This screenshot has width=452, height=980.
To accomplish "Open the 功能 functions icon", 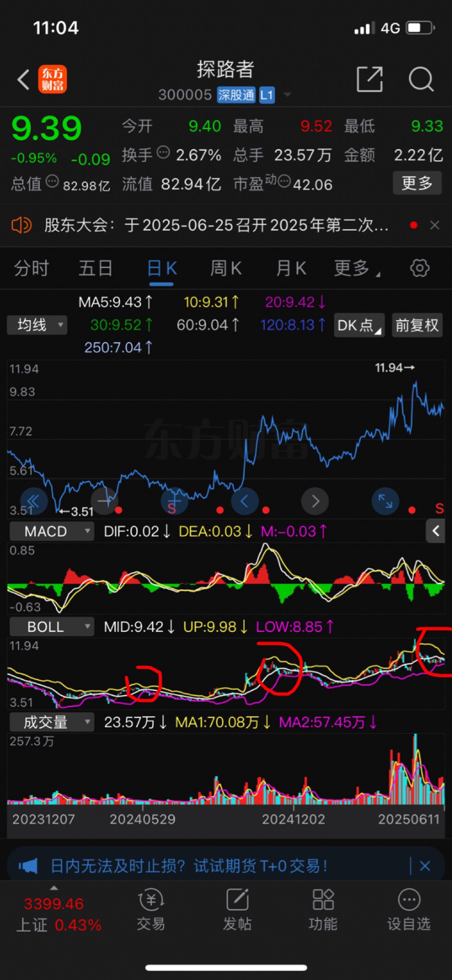I will point(323,910).
